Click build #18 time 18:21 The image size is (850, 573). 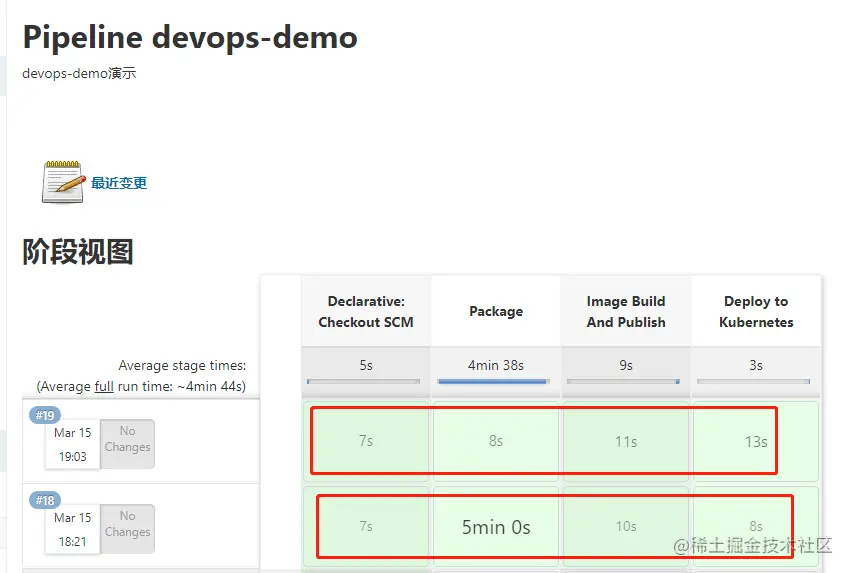(x=73, y=542)
